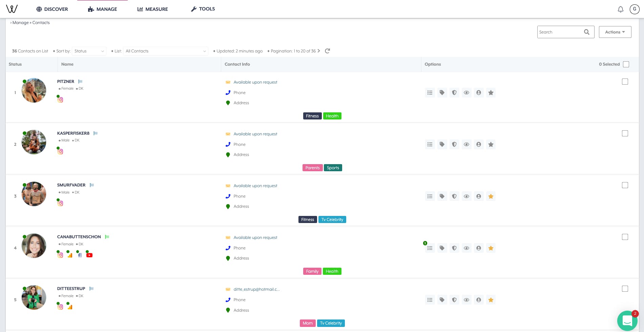This screenshot has width=644, height=332.
Task: Open the Actions dropdown menu
Action: pos(615,32)
